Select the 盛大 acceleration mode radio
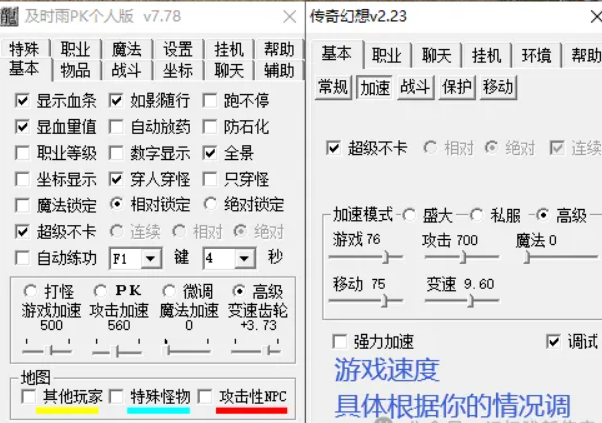This screenshot has width=602, height=423. (x=409, y=215)
